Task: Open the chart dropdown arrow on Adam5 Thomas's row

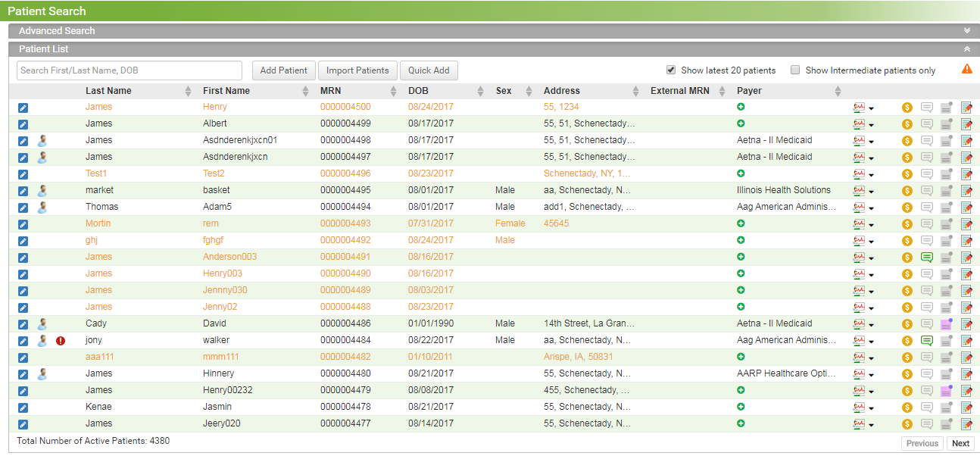Action: coord(872,207)
